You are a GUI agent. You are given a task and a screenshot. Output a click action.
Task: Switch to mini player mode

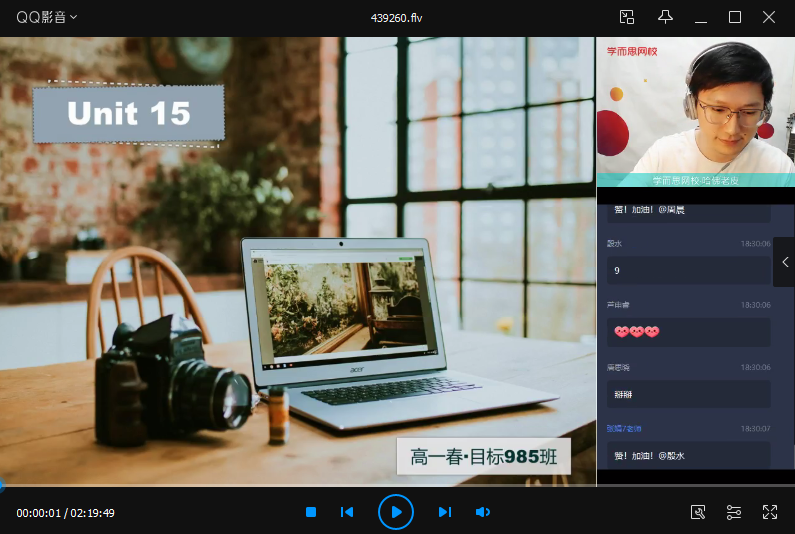tap(627, 17)
